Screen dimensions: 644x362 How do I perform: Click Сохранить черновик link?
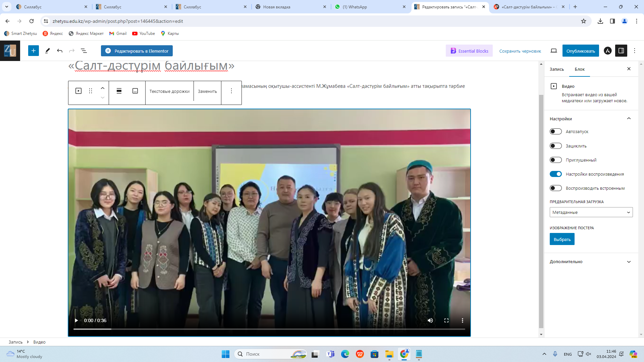pos(520,51)
